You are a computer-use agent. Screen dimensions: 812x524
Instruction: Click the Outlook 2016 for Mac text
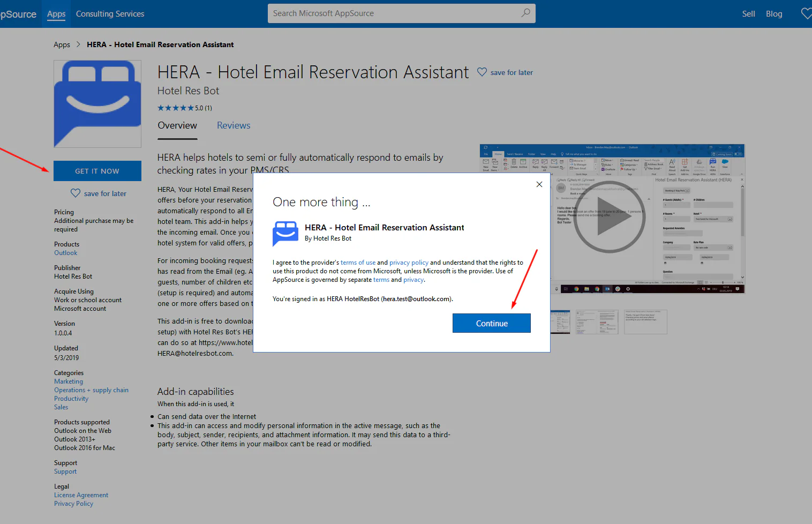coord(85,448)
